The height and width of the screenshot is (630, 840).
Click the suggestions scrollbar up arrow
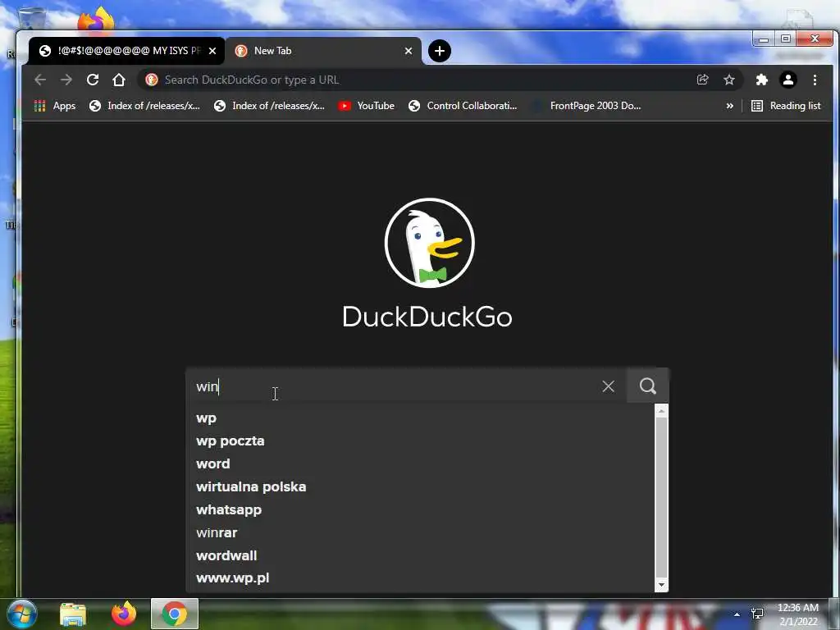(x=662, y=411)
